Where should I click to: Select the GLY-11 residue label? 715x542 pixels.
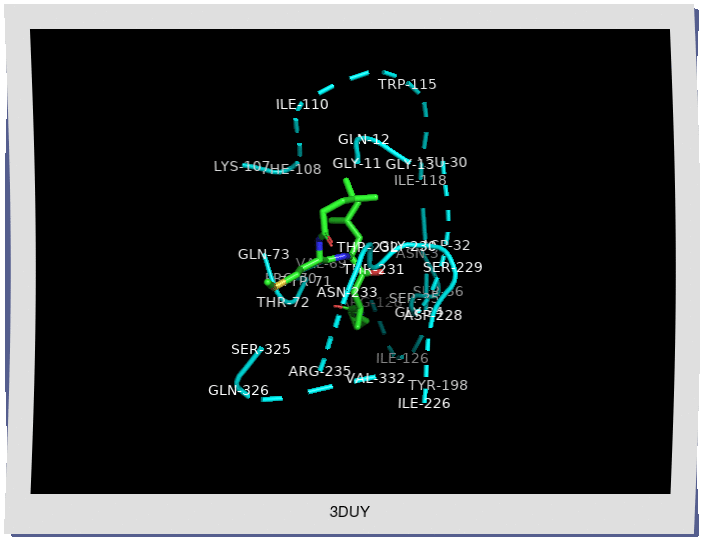coord(357,163)
